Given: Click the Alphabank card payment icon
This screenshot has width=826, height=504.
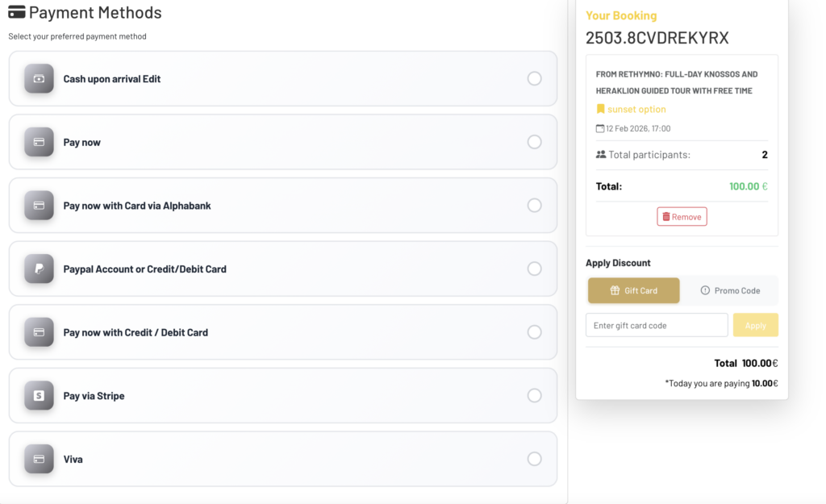Looking at the screenshot, I should [x=39, y=206].
